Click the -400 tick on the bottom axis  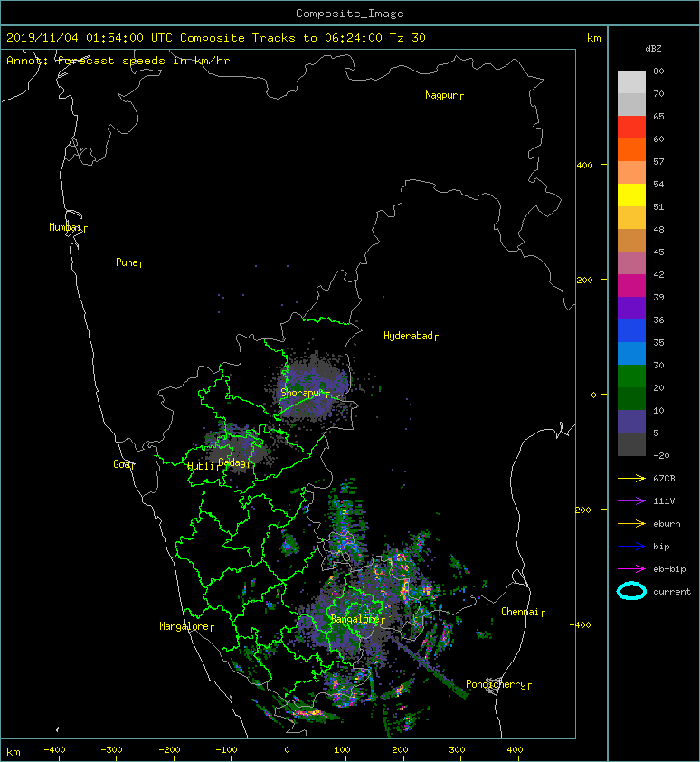[54, 750]
